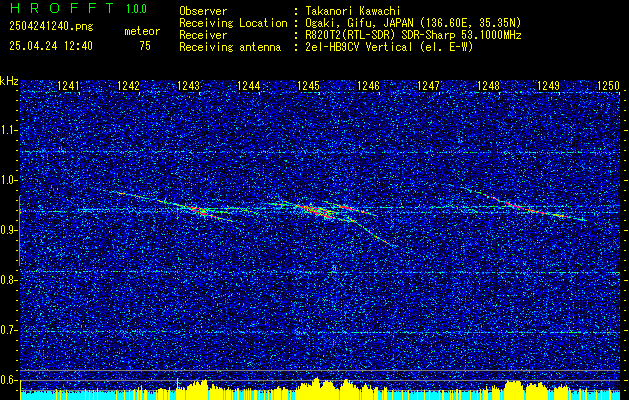Click the filename 2504241240.png

[51, 26]
